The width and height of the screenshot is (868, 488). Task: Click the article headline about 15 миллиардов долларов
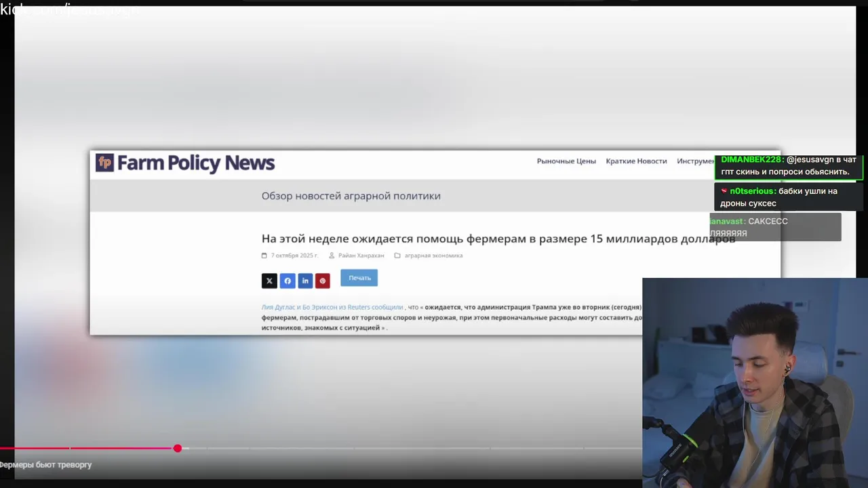[x=498, y=239]
